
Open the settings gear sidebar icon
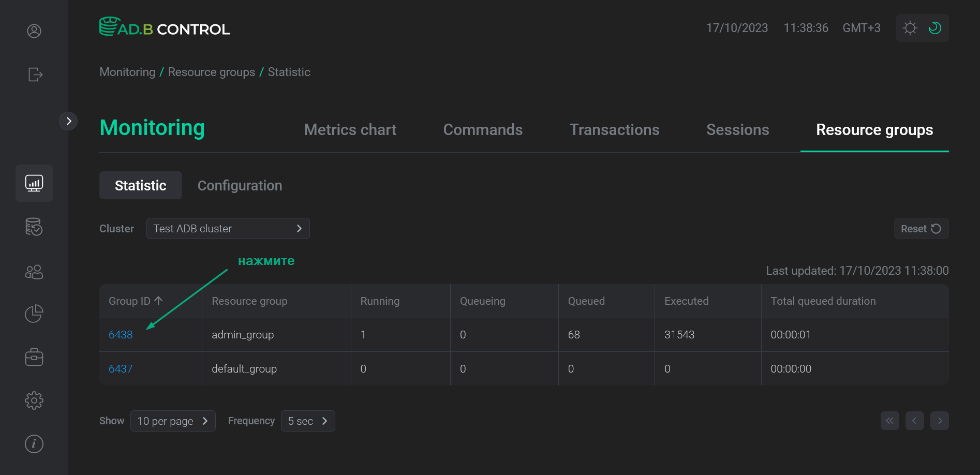pyautogui.click(x=34, y=400)
